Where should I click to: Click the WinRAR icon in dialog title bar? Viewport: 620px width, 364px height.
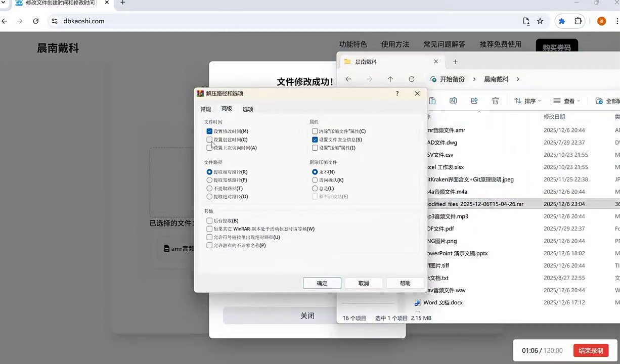[x=200, y=94]
